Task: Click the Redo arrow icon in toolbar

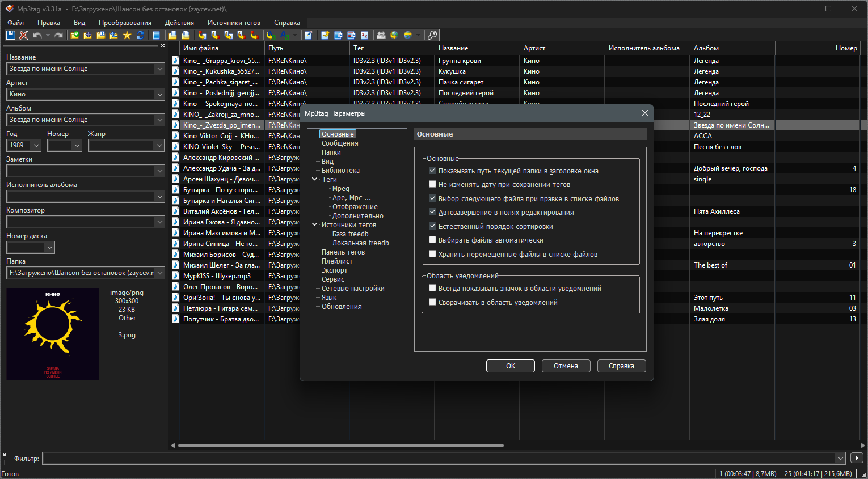Action: click(58, 35)
